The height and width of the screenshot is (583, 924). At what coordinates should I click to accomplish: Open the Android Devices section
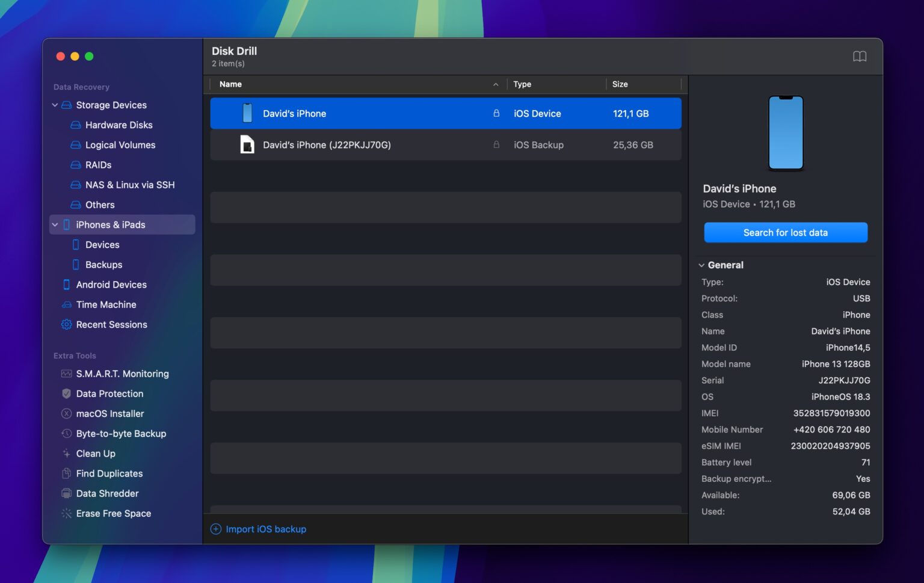[111, 285]
